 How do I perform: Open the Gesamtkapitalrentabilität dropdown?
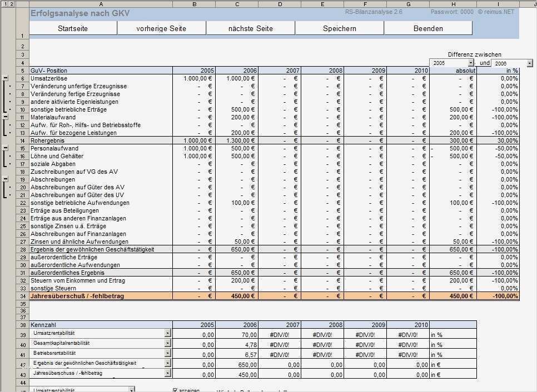(168, 343)
